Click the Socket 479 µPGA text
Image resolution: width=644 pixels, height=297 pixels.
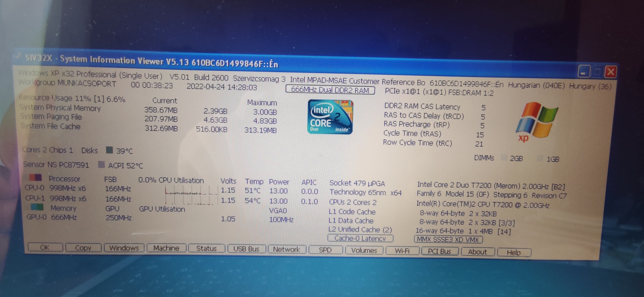point(357,183)
